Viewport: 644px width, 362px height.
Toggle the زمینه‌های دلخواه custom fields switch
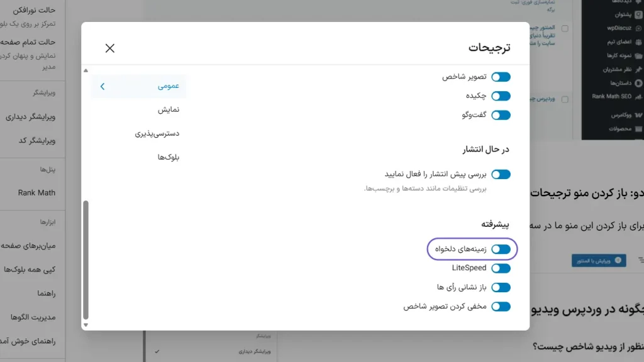(x=501, y=250)
